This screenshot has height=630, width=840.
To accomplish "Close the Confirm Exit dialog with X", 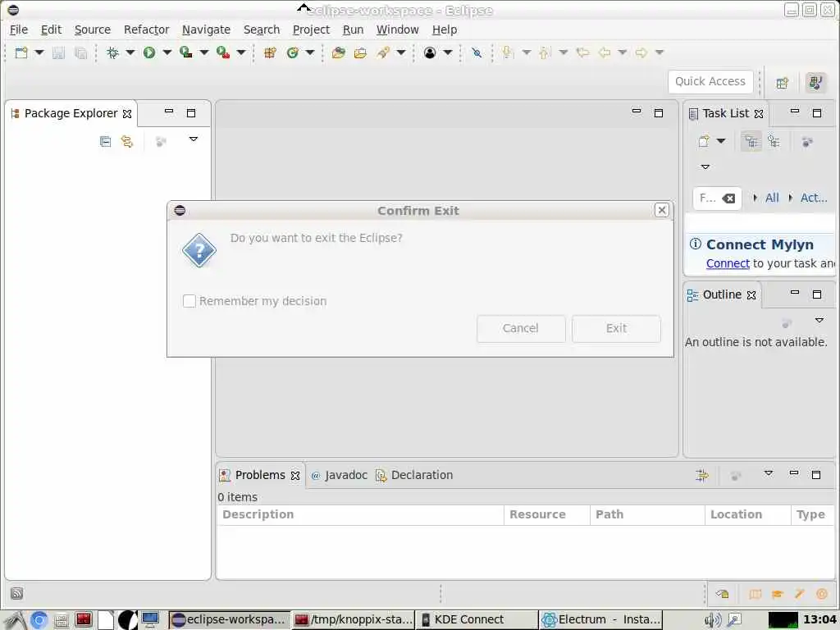I will [x=662, y=210].
